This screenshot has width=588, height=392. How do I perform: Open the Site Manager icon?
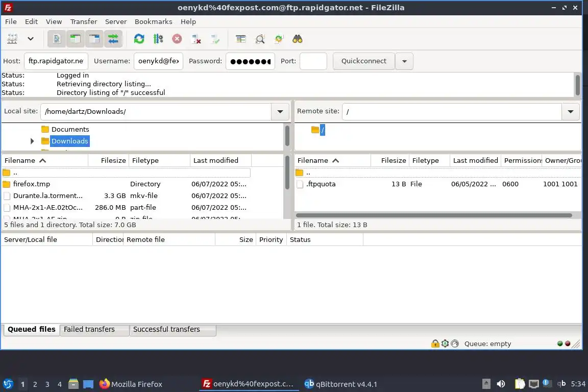pos(12,39)
